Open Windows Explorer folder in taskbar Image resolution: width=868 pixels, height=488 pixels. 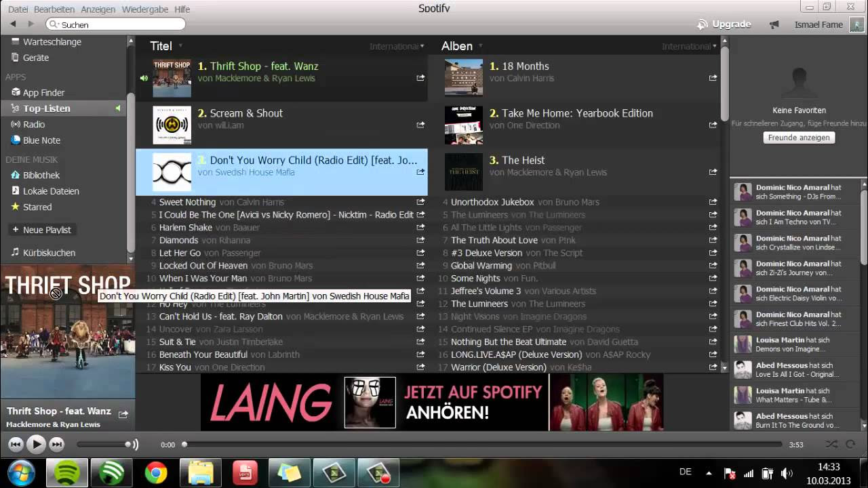click(201, 472)
